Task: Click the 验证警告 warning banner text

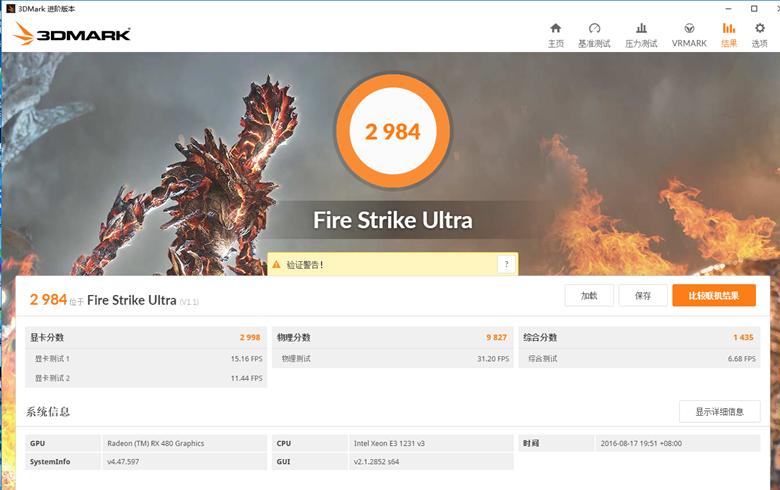Action: point(305,265)
